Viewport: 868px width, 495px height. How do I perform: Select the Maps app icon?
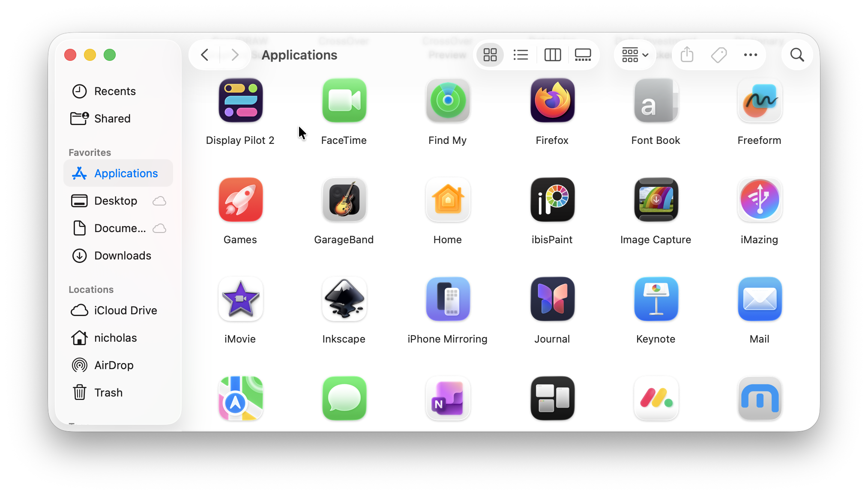click(x=240, y=399)
